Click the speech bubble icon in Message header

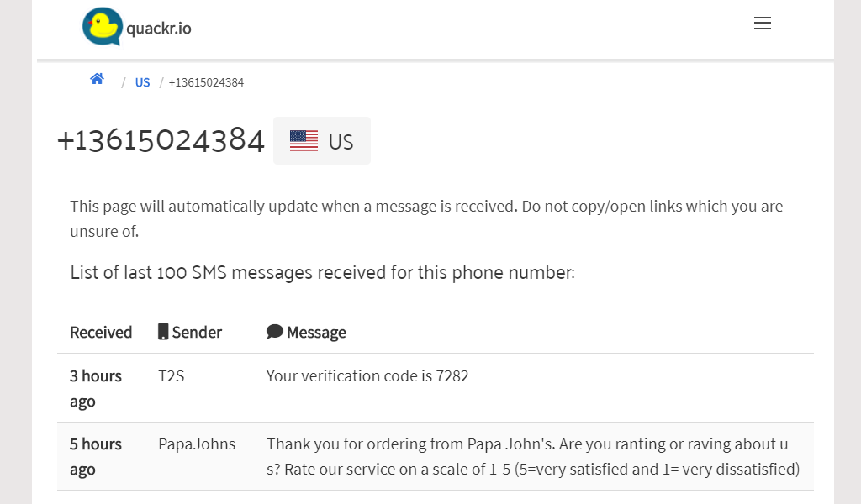coord(274,331)
